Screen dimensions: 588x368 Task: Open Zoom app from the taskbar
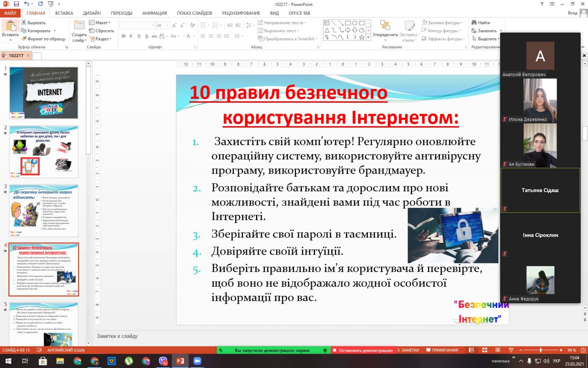point(197,361)
